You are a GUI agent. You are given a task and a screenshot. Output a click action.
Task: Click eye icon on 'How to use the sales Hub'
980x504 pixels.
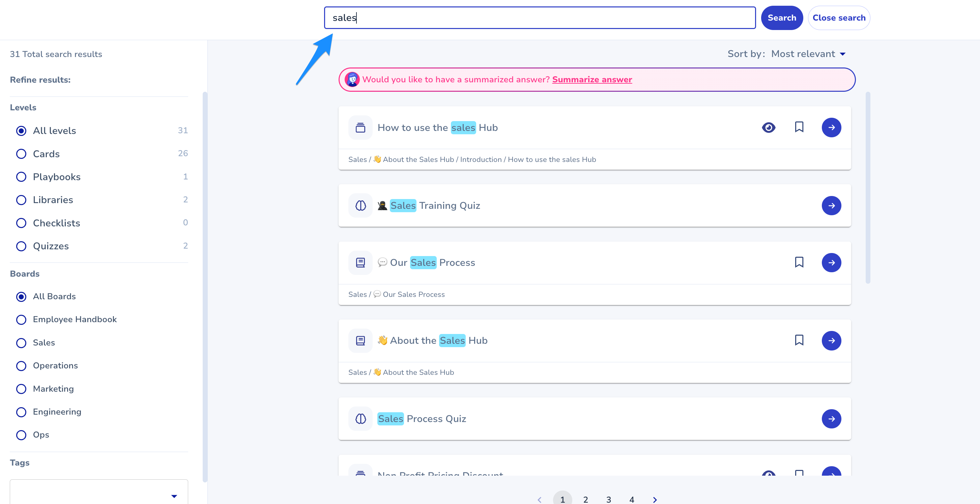[x=769, y=127]
